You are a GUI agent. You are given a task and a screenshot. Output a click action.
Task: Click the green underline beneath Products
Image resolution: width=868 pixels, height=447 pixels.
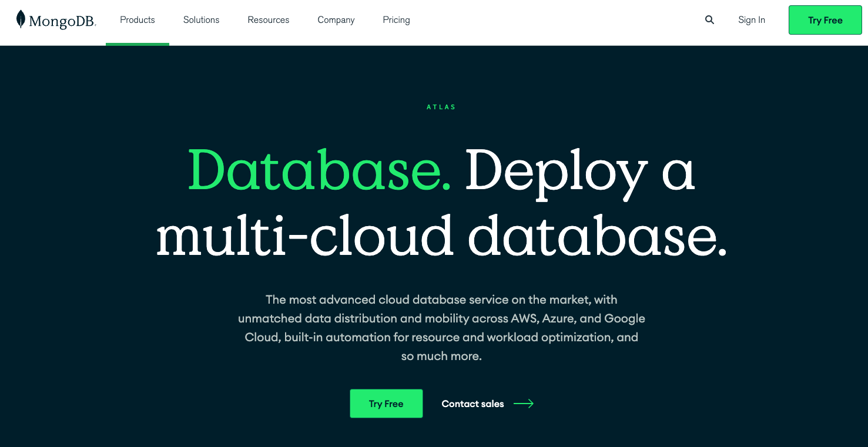click(137, 43)
